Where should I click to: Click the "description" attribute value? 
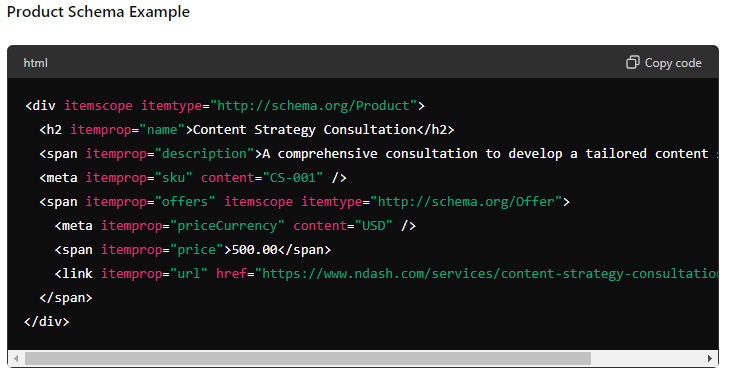coord(205,154)
